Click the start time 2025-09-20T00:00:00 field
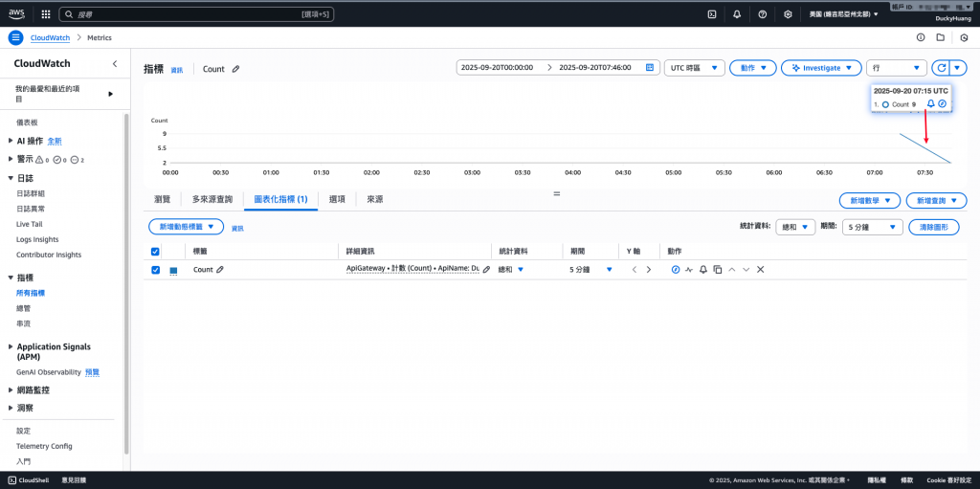980x489 pixels. click(497, 68)
